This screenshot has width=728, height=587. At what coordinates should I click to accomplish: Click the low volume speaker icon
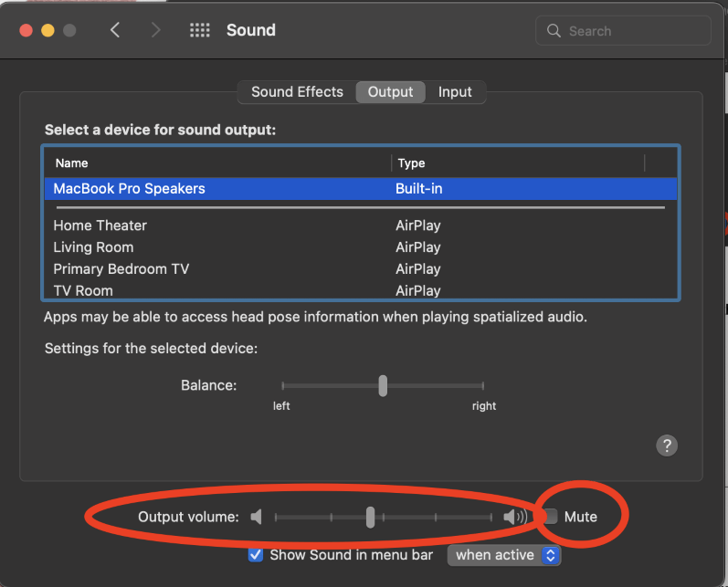257,518
